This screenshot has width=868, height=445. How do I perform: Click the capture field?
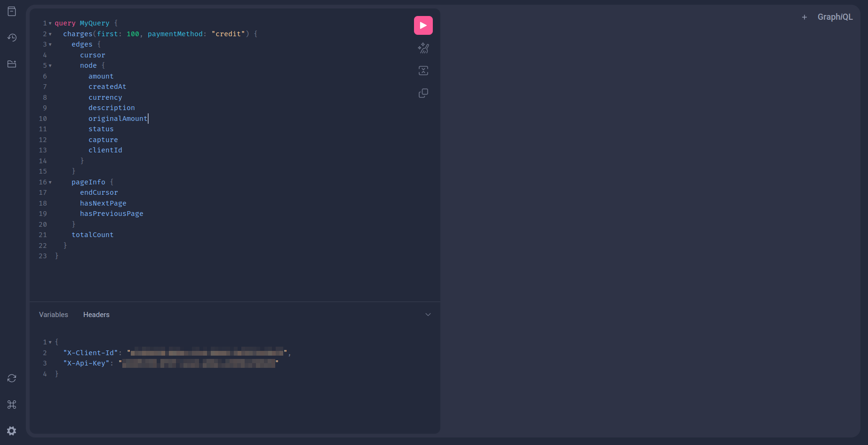(x=103, y=140)
